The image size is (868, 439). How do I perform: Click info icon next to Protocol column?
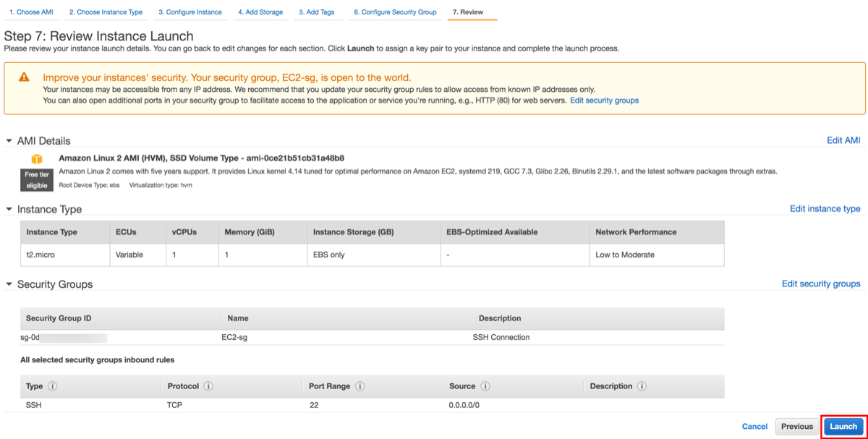pos(208,386)
